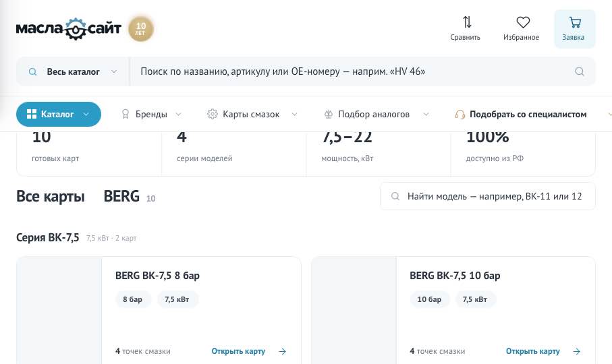Submit search with right magnifier icon
Image resolution: width=612 pixels, height=364 pixels.
580,71
